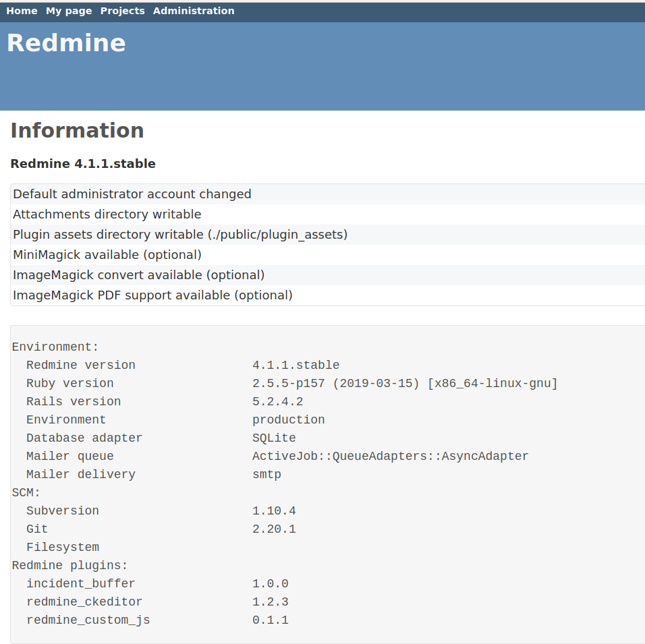Select the 'SQLite' database value
Image resolution: width=645 pixels, height=644 pixels.
(274, 438)
